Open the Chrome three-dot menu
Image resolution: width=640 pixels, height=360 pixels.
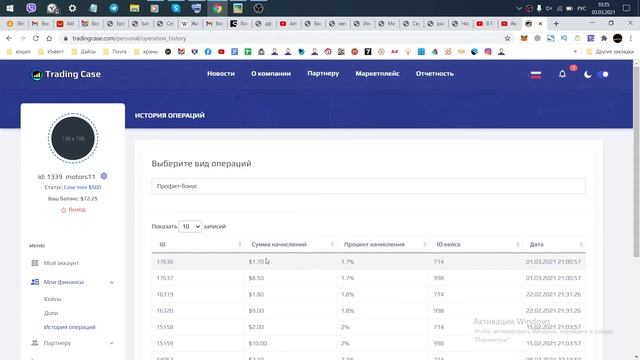click(x=631, y=38)
